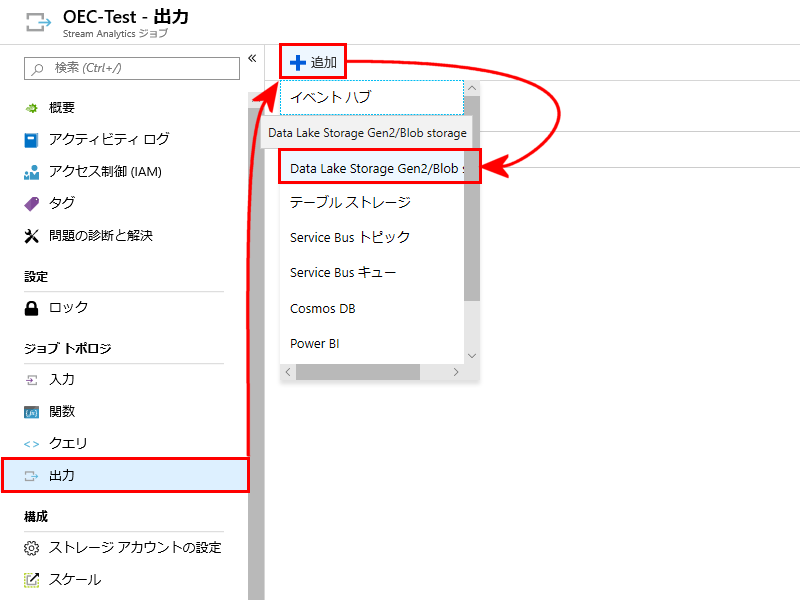Click the 概要 overview icon
The image size is (800, 600).
click(32, 108)
